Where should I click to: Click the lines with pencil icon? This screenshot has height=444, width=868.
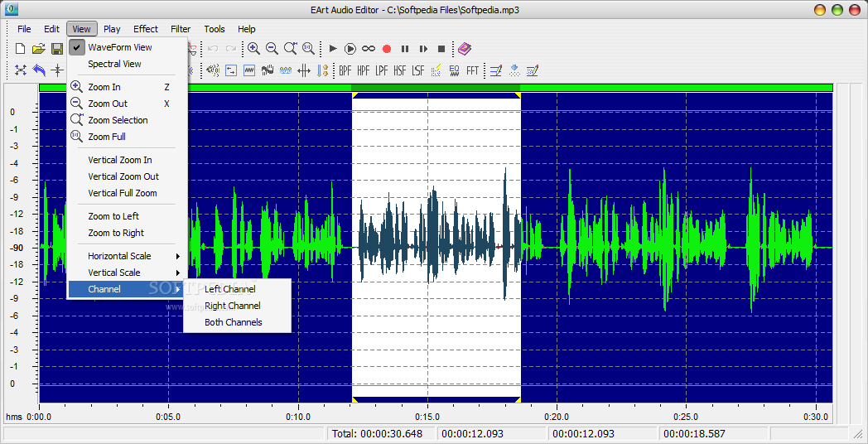tap(496, 70)
